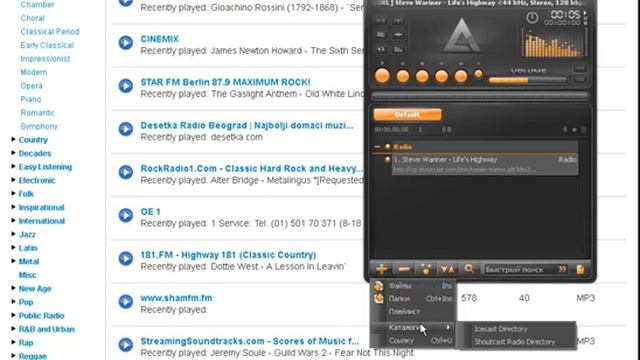Toggle the shuffle crossed-arrows button
Viewport: 640px width, 360px height.
pyautogui.click(x=381, y=49)
